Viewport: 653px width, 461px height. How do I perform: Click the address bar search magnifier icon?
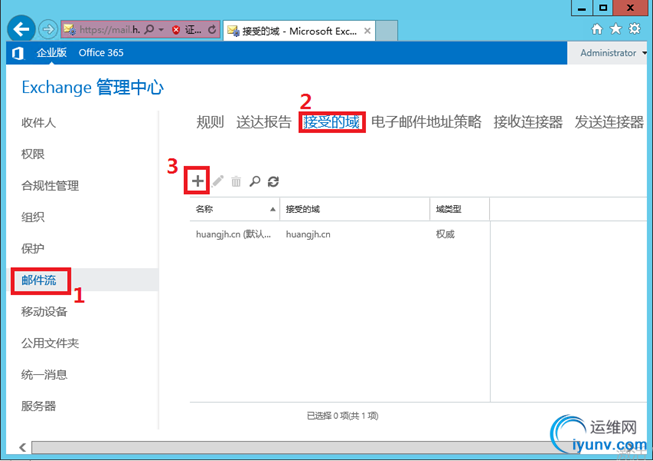pos(149,30)
